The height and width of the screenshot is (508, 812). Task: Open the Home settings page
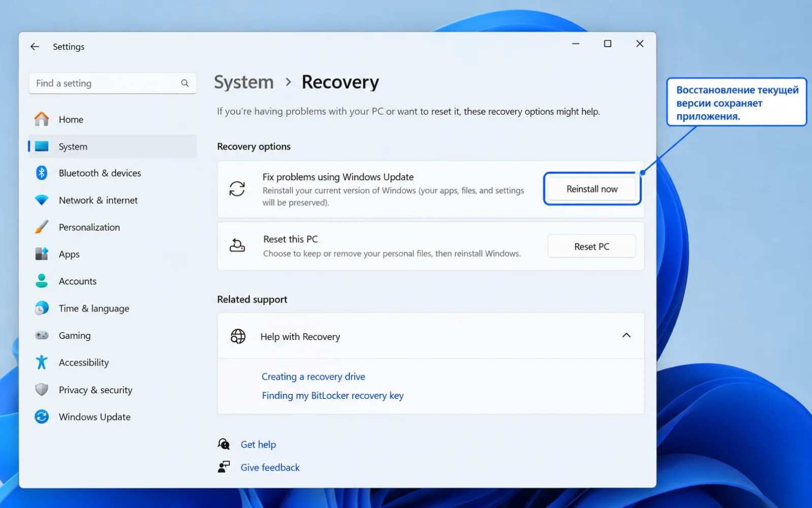(113, 119)
